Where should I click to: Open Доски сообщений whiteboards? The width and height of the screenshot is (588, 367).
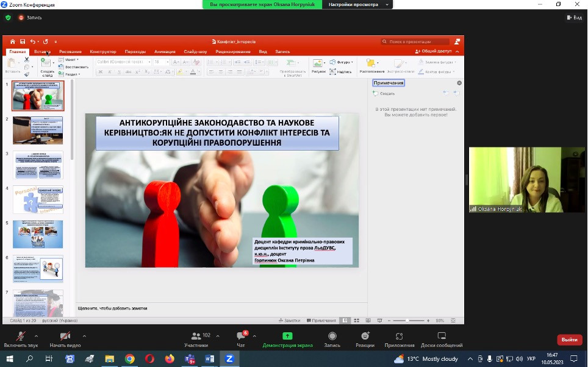(442, 337)
